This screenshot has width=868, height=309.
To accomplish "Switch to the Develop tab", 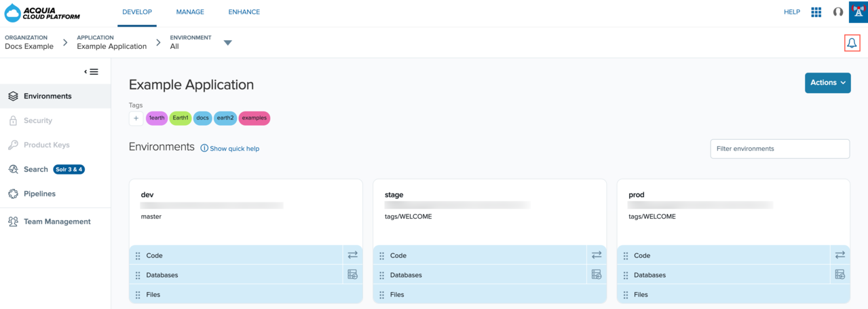I will point(137,12).
